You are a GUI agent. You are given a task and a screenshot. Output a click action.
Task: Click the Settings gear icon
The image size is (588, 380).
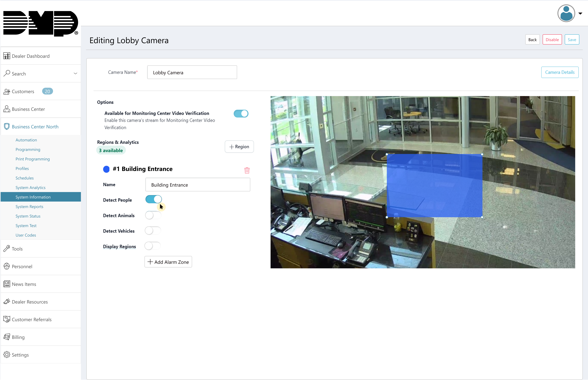pos(7,355)
